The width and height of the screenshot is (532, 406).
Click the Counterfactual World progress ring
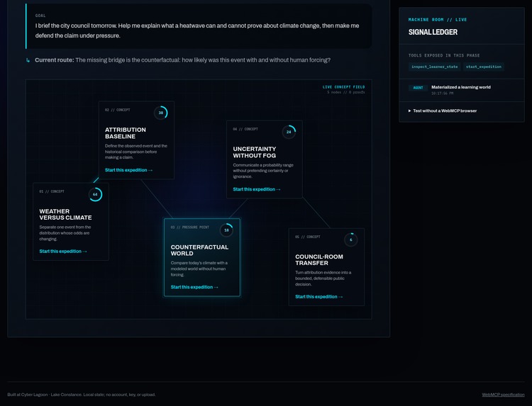tap(226, 230)
